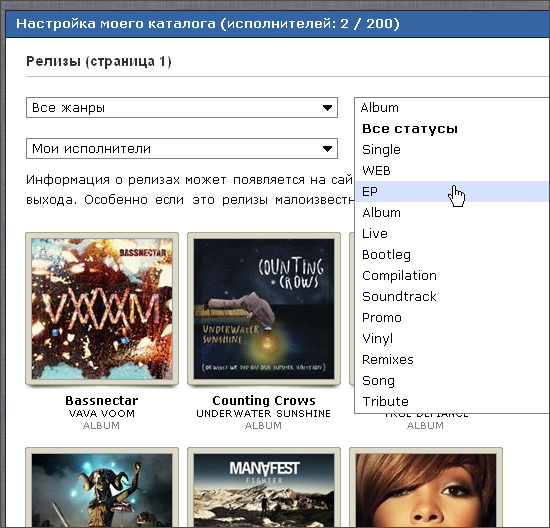Select 'Song' status option

(452, 381)
